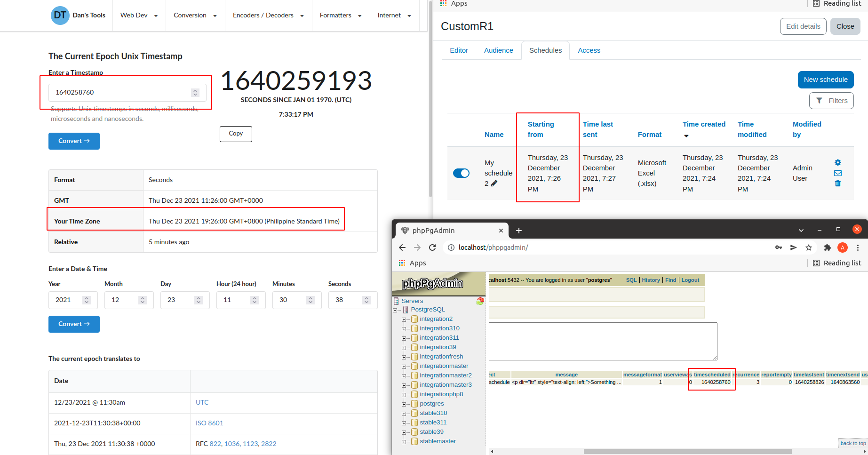Close the phpPgAdmin browser tab

tap(501, 231)
